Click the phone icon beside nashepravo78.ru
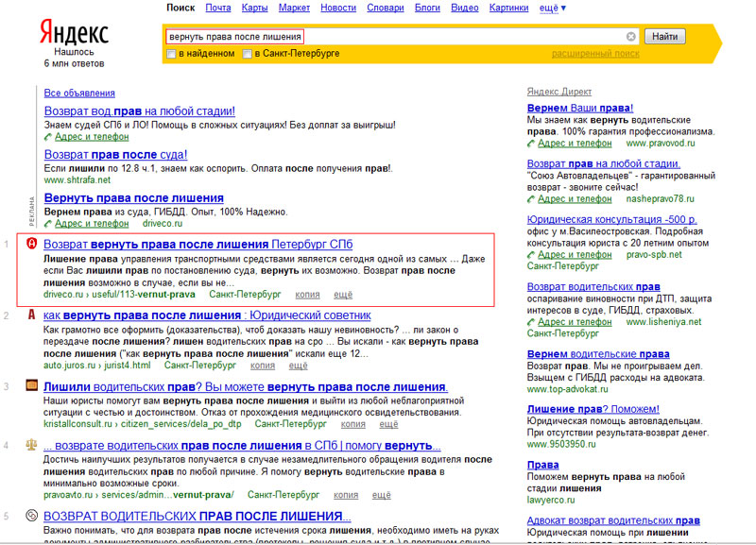This screenshot has width=756, height=545. pyautogui.click(x=531, y=199)
